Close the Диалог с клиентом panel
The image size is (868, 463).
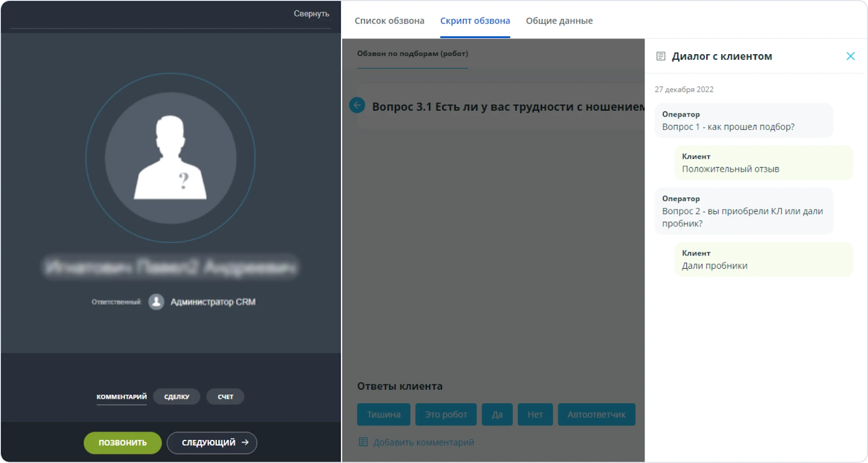pyautogui.click(x=850, y=56)
